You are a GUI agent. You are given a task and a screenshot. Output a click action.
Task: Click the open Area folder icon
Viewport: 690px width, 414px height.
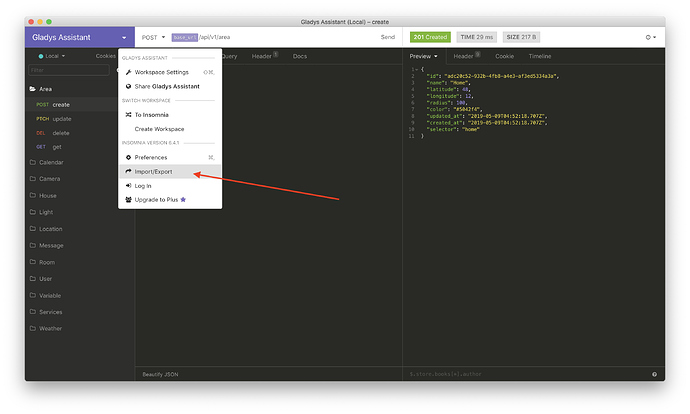[x=33, y=89]
